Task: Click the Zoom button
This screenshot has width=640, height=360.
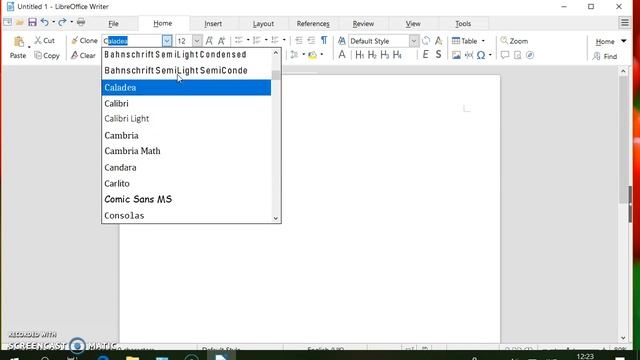Action: click(514, 41)
